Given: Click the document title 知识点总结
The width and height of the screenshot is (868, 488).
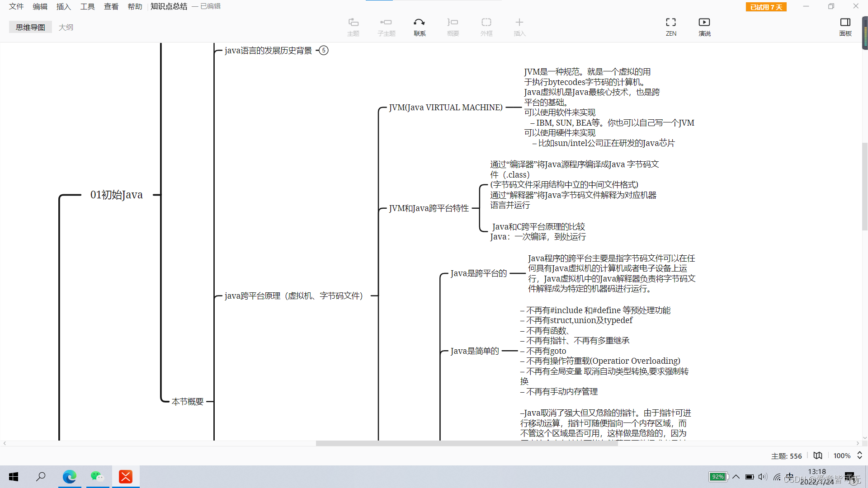Looking at the screenshot, I should [169, 6].
